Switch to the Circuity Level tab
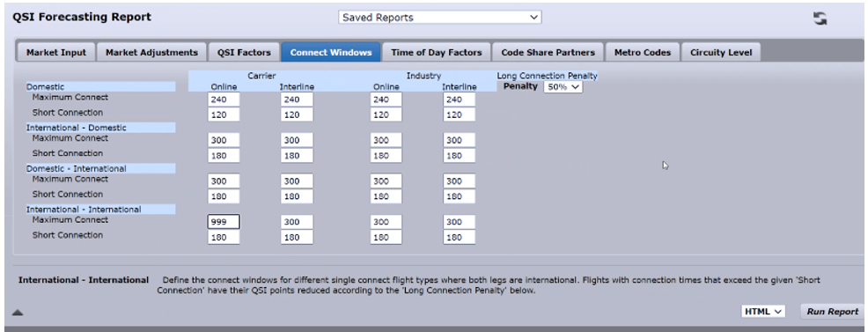 [721, 53]
